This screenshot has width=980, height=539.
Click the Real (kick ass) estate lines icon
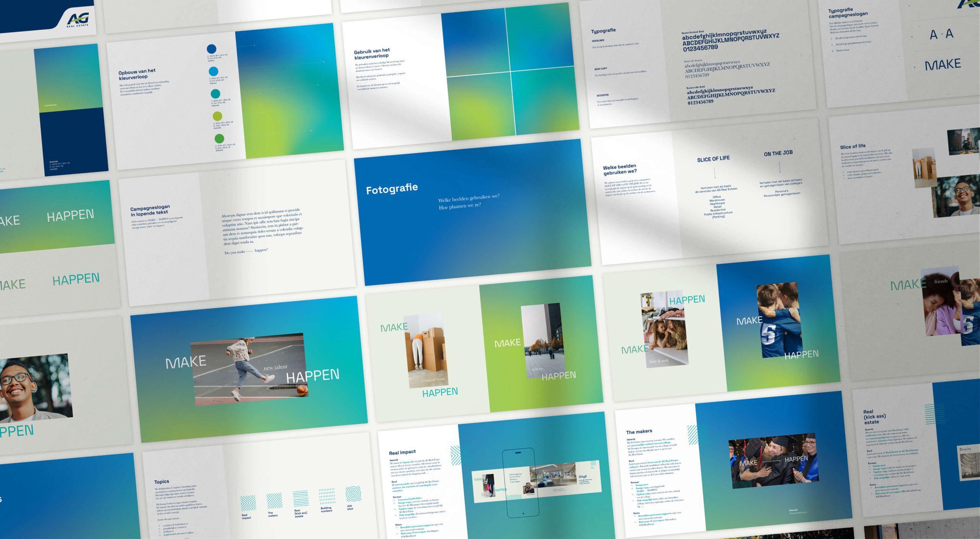tap(301, 498)
